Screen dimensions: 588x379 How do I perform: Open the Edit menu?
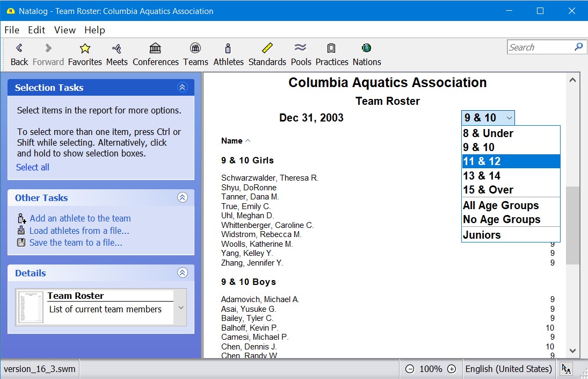tap(37, 30)
